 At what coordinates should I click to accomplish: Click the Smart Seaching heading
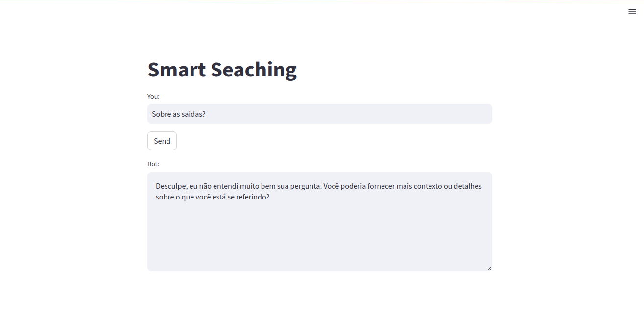coord(222,69)
